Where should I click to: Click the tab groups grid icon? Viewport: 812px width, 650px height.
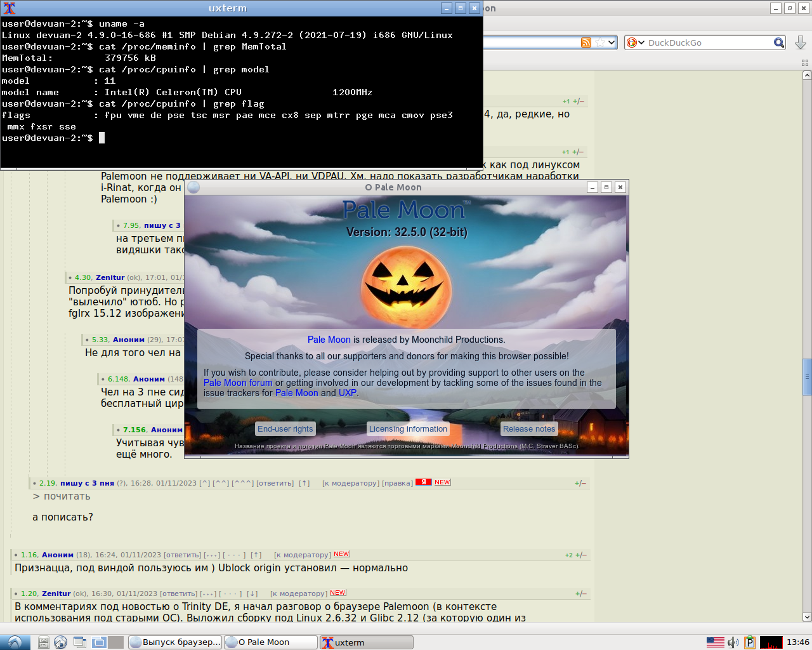click(804, 63)
